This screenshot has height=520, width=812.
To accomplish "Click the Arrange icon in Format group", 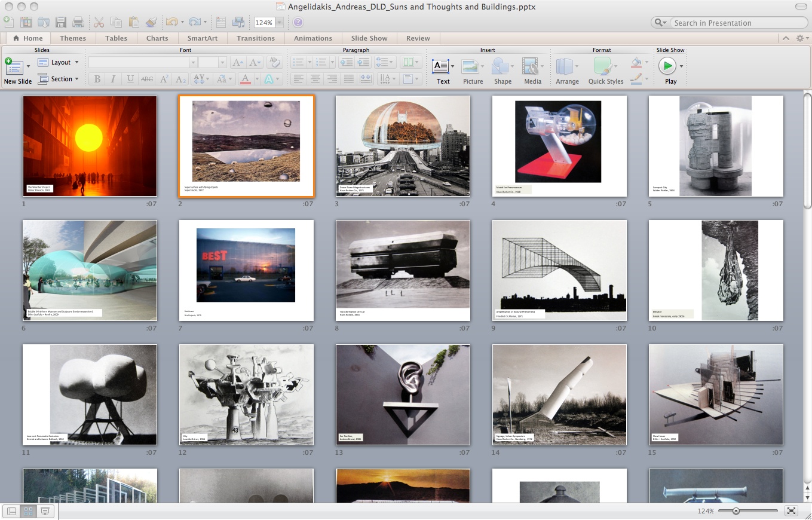I will (x=566, y=71).
